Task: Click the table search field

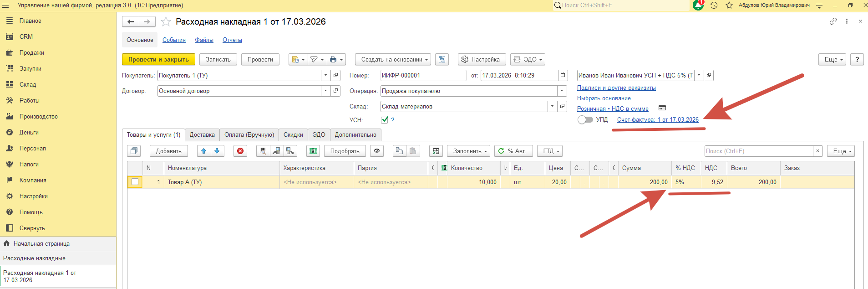Action: [x=758, y=151]
